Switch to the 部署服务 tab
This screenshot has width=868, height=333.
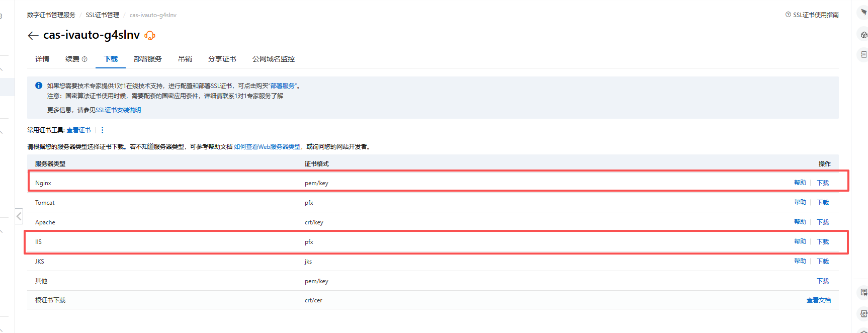pyautogui.click(x=147, y=59)
